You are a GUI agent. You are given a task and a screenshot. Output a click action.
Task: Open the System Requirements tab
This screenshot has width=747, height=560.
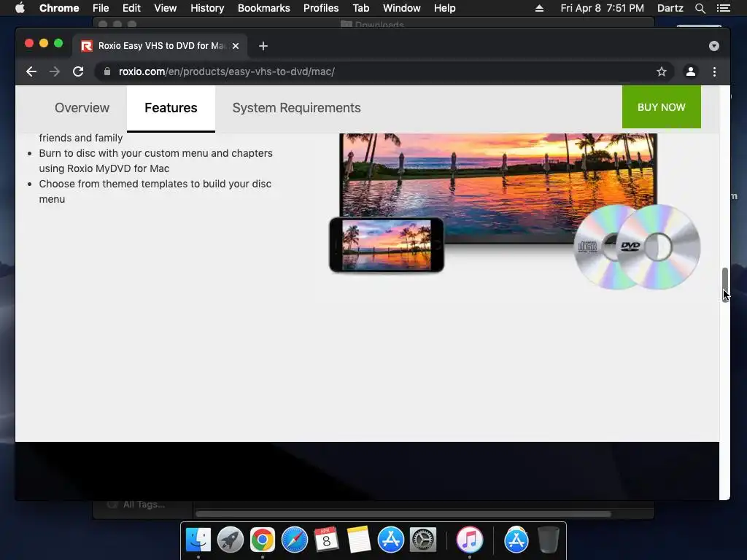296,108
